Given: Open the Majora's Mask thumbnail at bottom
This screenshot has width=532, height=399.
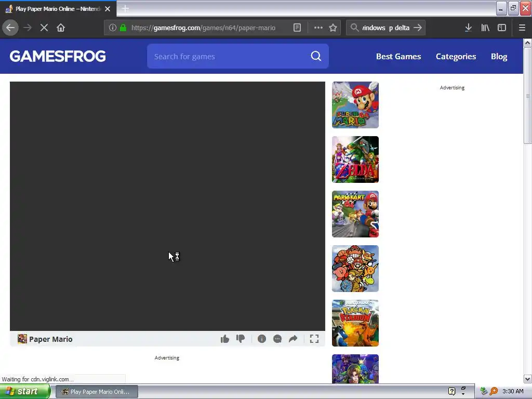Looking at the screenshot, I should coord(355,369).
